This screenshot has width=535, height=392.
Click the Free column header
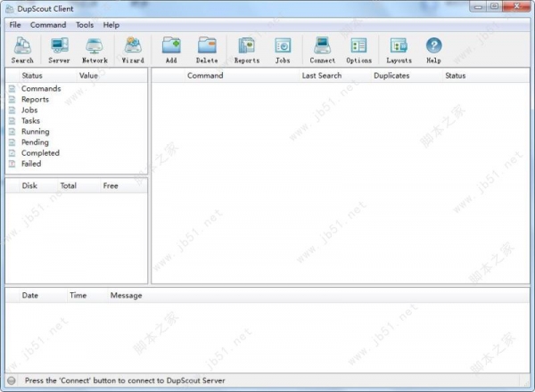click(111, 186)
